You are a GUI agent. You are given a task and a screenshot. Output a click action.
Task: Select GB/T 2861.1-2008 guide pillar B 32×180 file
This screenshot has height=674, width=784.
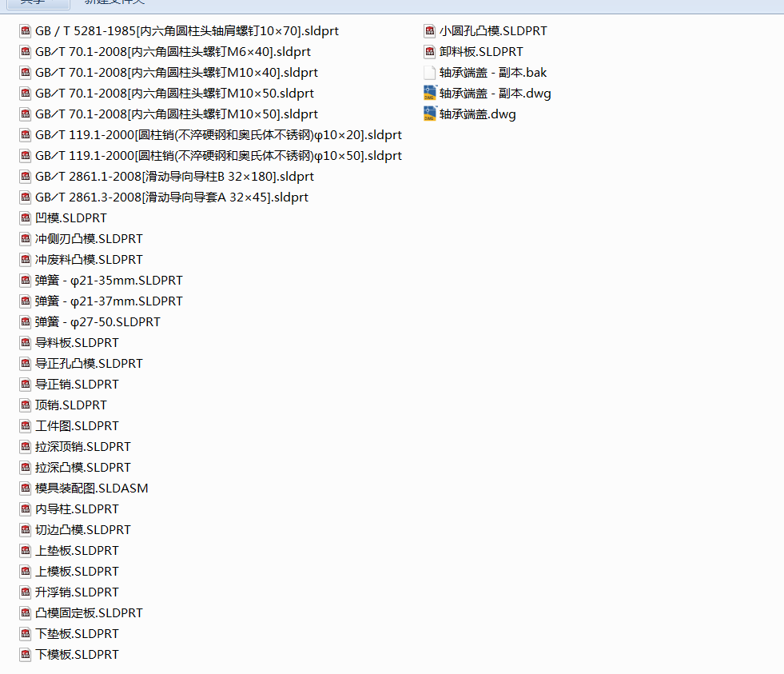[x=174, y=177]
